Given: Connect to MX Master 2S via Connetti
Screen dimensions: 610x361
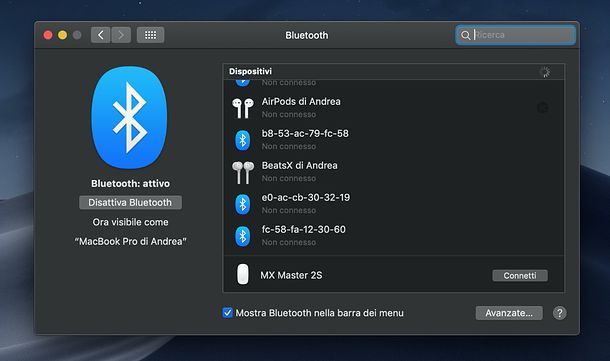Looking at the screenshot, I should coord(520,275).
